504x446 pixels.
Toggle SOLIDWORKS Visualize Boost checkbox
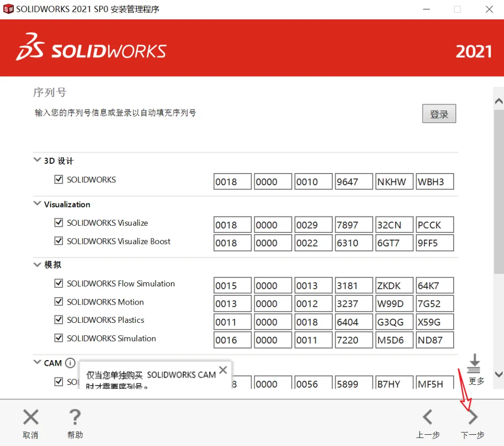(x=58, y=241)
